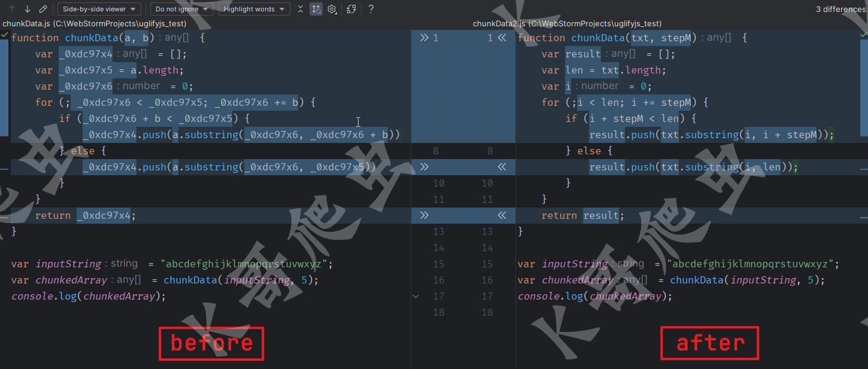Open the Do not ignore dropdown
The width and height of the screenshot is (868, 369).
point(182,9)
